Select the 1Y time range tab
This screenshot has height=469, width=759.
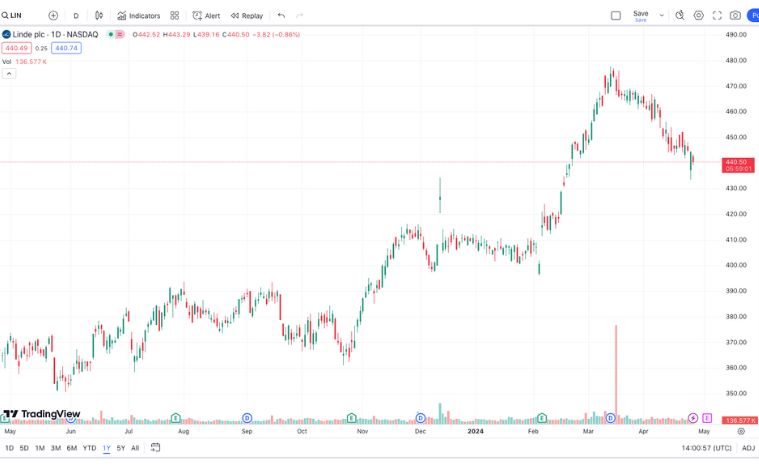tap(106, 448)
